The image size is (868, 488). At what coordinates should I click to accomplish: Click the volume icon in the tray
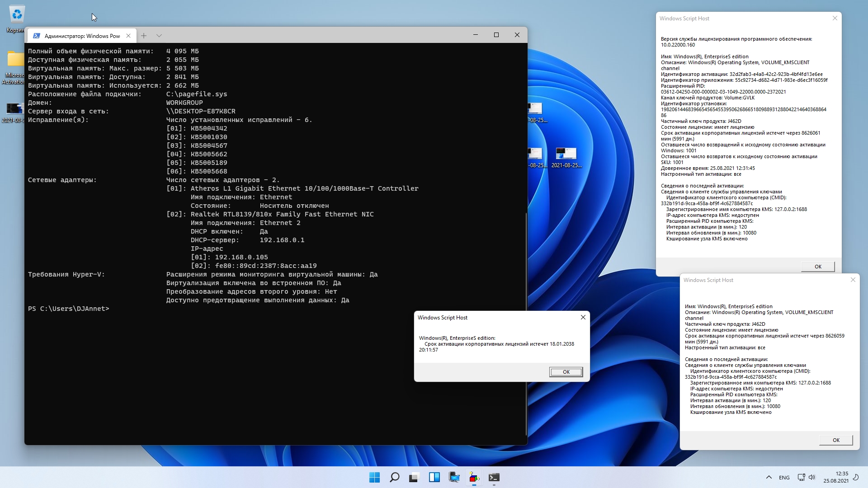tap(812, 477)
